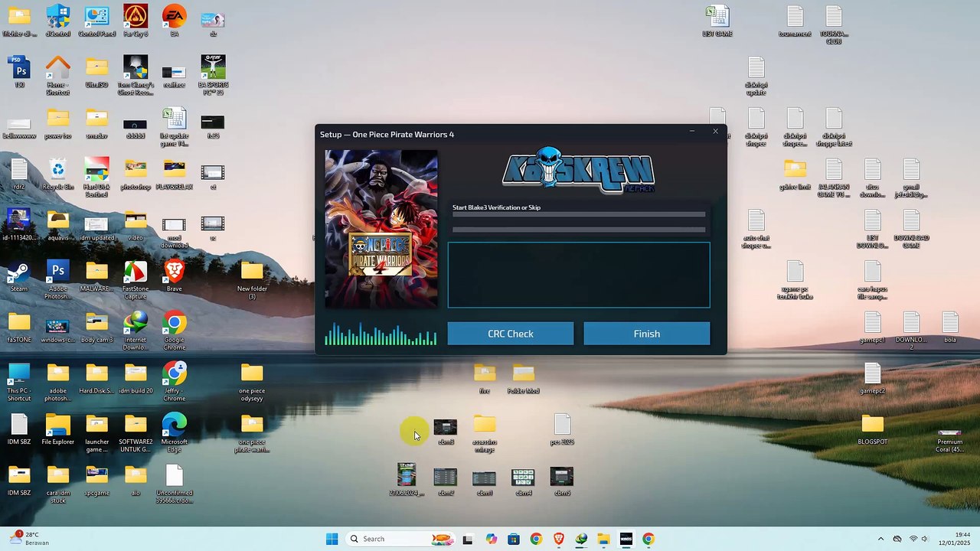The image size is (980, 551).
Task: Click the empty log box in Setup
Action: point(579,275)
